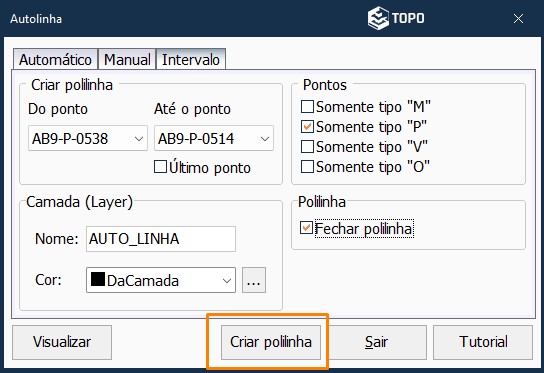Select the Intervalo tab

pyautogui.click(x=191, y=60)
